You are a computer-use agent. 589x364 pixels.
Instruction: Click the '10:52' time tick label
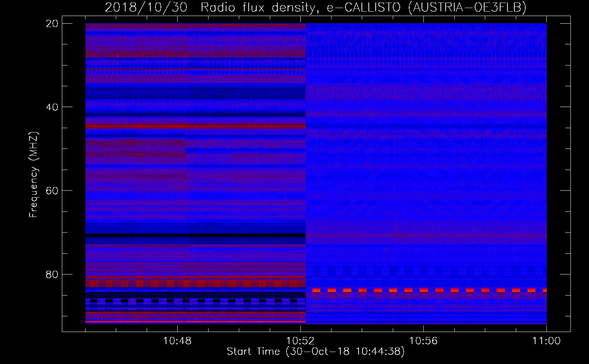pos(300,341)
